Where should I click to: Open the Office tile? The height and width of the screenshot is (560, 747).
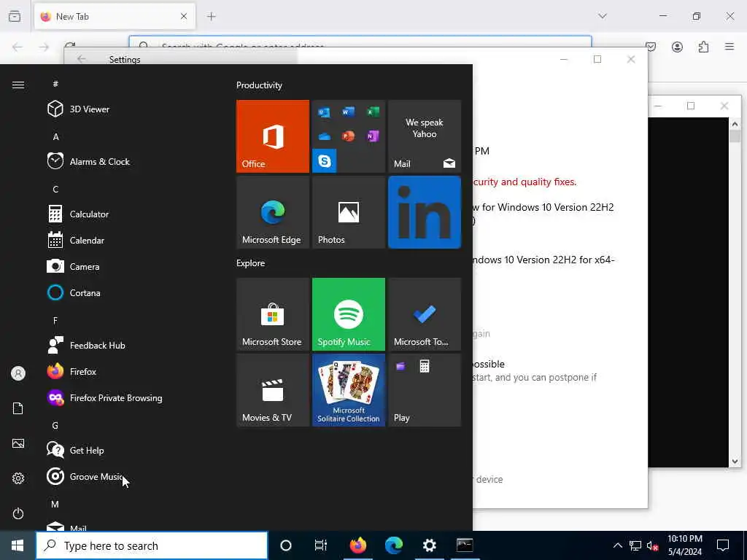(x=273, y=136)
